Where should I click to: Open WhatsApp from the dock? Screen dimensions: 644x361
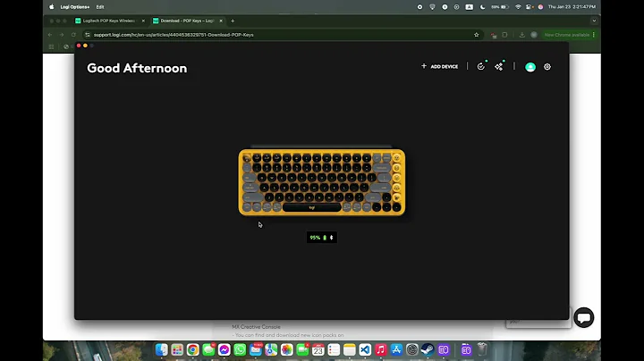pyautogui.click(x=240, y=350)
